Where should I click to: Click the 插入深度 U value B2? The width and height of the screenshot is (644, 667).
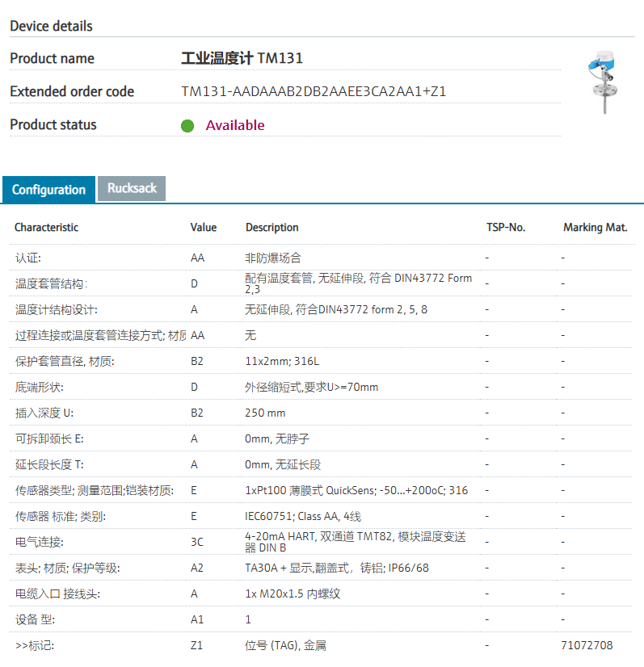coord(197,413)
